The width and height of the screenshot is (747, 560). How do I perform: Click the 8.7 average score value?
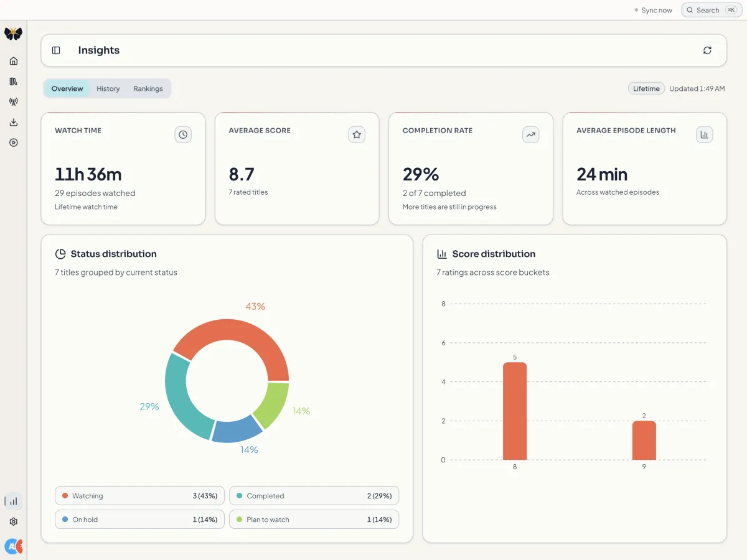coord(242,174)
